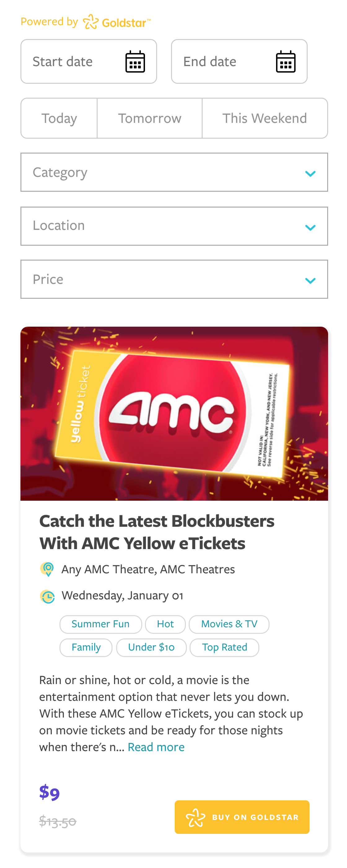Click Buy on Goldstar button

tap(242, 817)
